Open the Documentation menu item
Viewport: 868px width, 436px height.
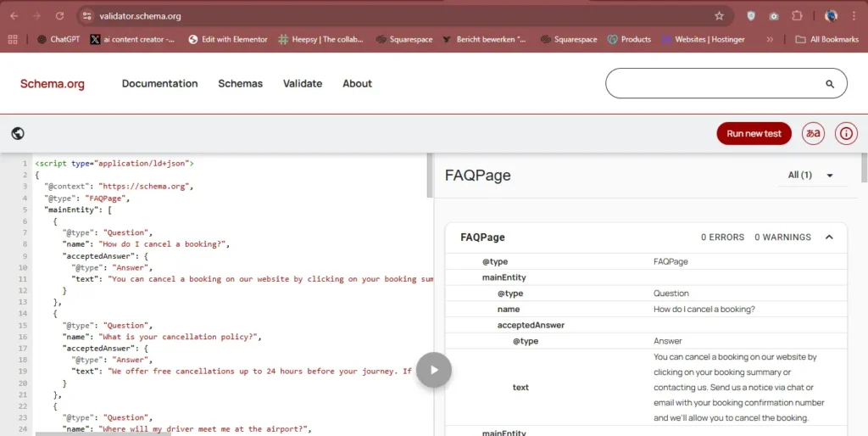tap(159, 84)
